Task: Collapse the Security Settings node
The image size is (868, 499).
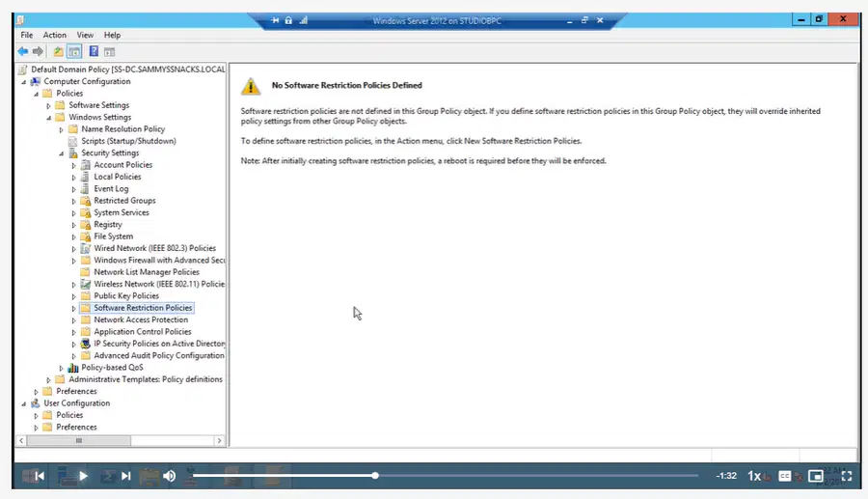Action: coord(62,153)
